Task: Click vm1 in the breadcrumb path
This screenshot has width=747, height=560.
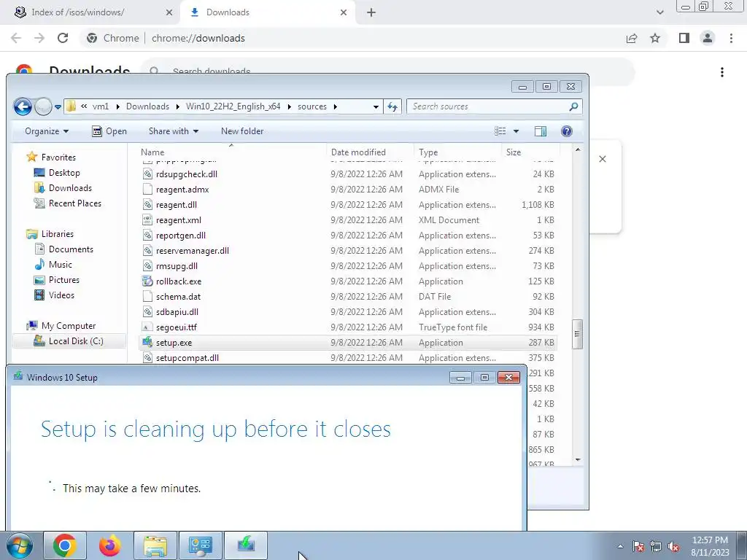Action: tap(101, 106)
